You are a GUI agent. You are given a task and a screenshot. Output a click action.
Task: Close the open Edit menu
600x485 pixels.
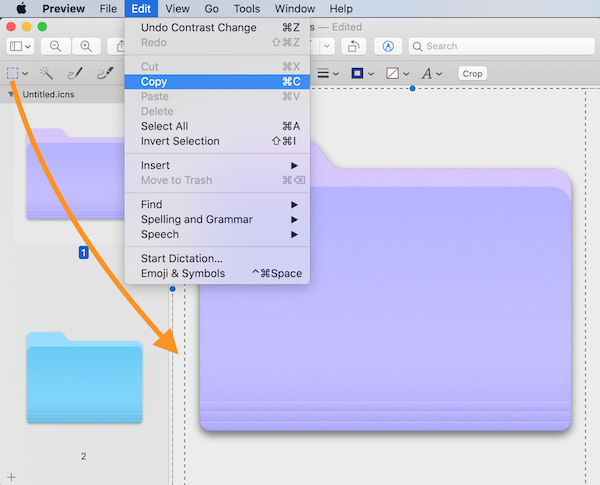pos(141,8)
